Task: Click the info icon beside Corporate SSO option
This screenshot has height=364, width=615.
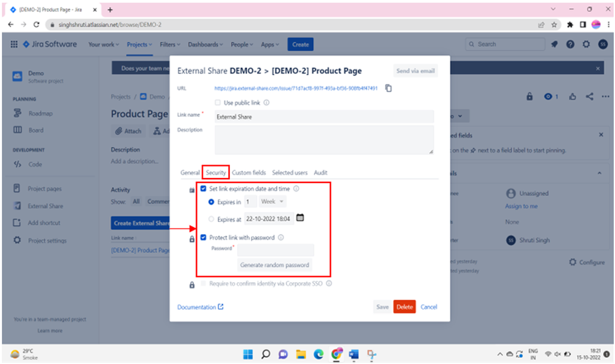Action: (328, 283)
